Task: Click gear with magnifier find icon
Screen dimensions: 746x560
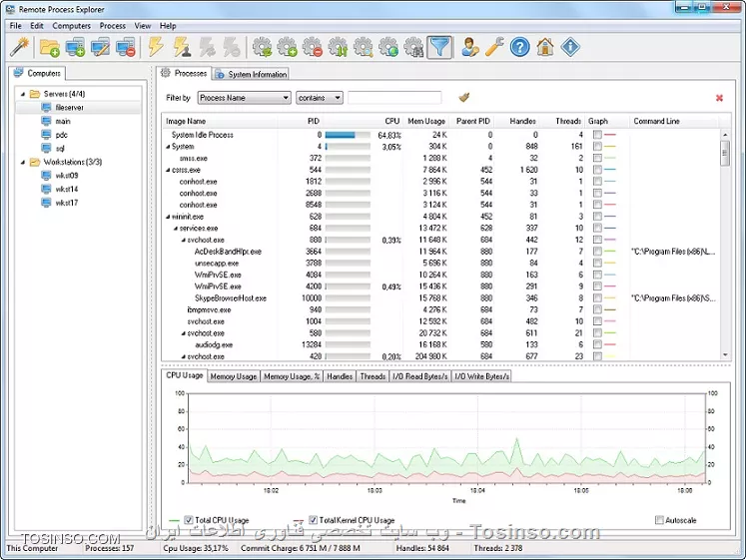Action: 364,47
